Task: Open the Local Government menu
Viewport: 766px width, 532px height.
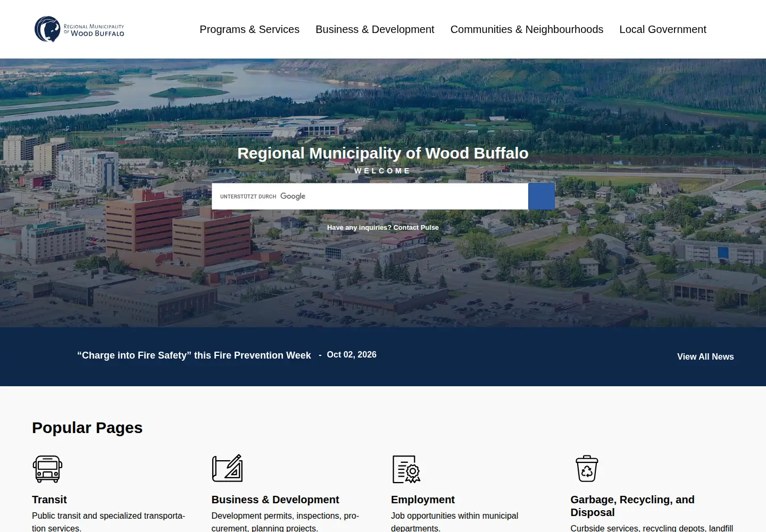Action: point(663,29)
